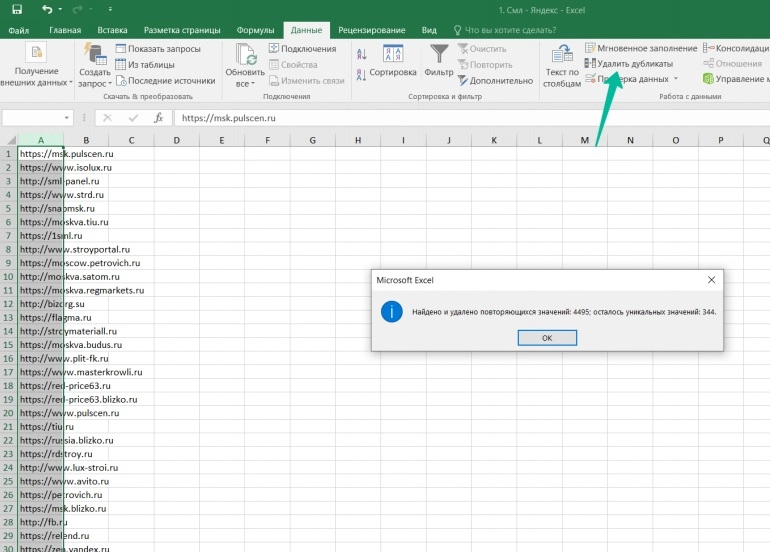Screen dimensions: 770x552
Task: Save the workbook with the floppy icon
Action: click(17, 9)
